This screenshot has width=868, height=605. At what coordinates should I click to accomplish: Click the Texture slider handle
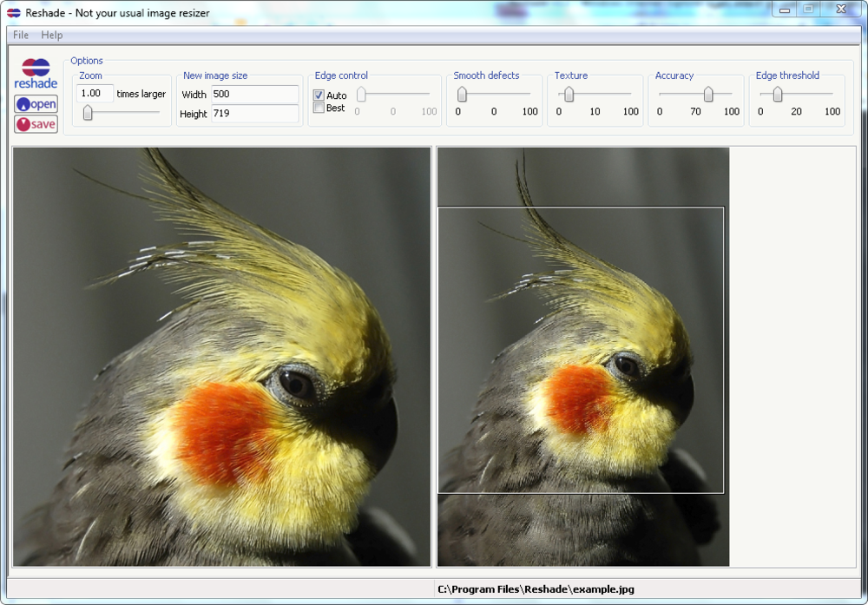(x=569, y=95)
